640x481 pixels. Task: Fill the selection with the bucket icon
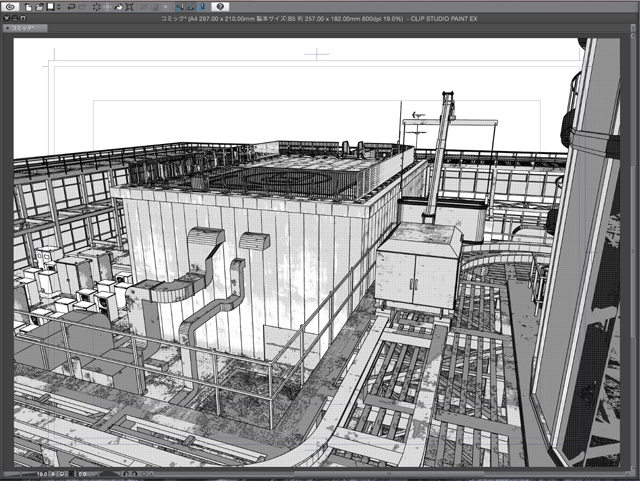[118, 7]
